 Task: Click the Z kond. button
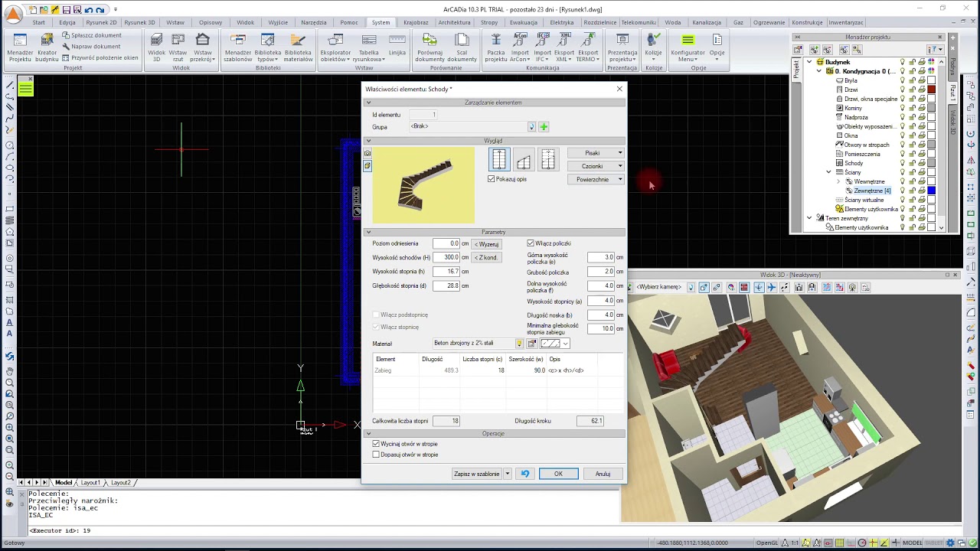pyautogui.click(x=487, y=258)
